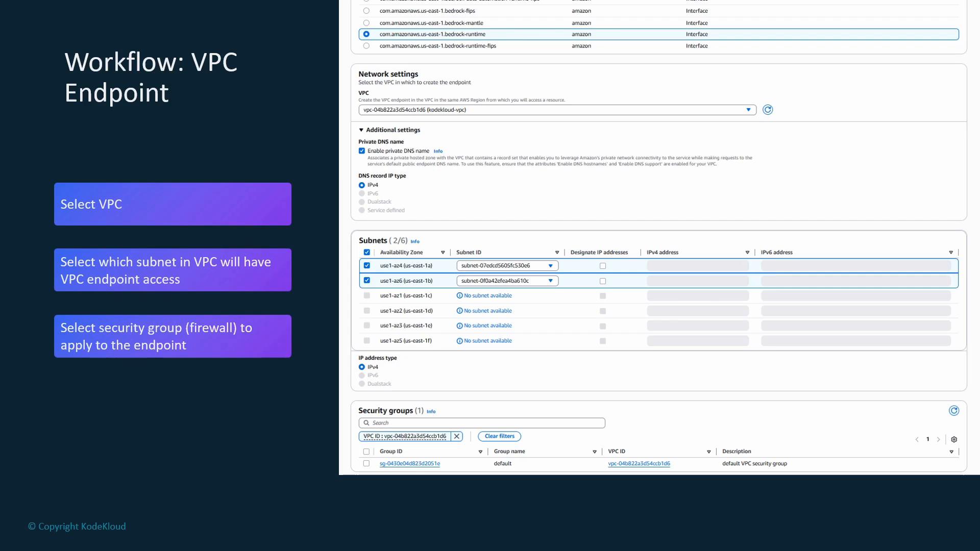Open the VPC selection dropdown
Viewport: 980px width, 551px height.
557,110
